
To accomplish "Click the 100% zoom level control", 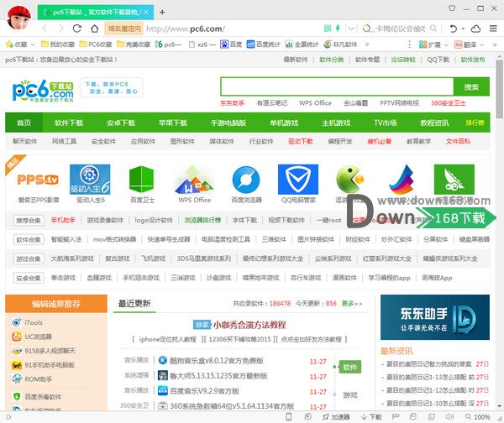I will (x=477, y=417).
